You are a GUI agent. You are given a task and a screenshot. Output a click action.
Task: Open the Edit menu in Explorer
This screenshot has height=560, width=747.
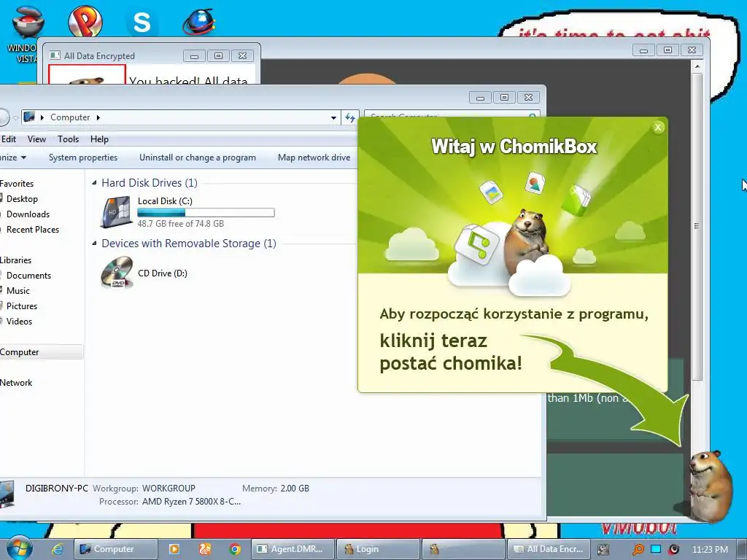[x=9, y=139]
